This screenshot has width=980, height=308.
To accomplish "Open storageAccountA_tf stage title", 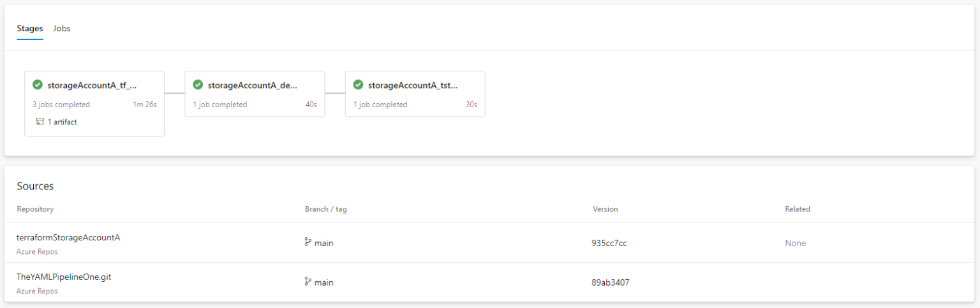I will (x=92, y=85).
